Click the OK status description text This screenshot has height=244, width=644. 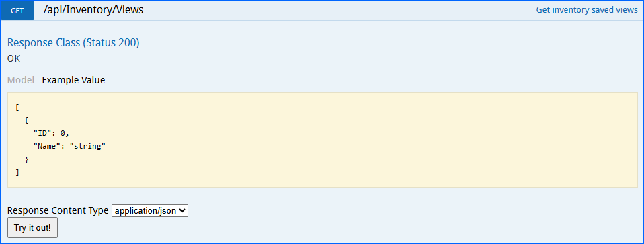coord(13,58)
